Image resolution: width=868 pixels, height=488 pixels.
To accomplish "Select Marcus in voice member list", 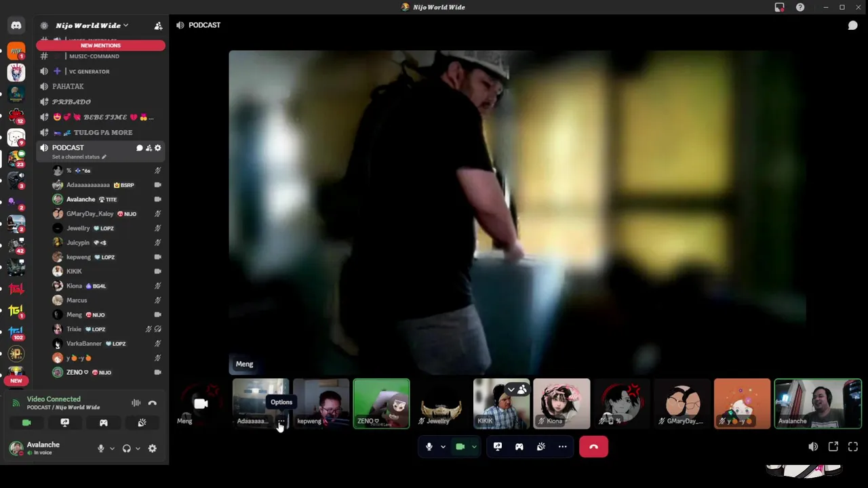I will tap(107, 300).
